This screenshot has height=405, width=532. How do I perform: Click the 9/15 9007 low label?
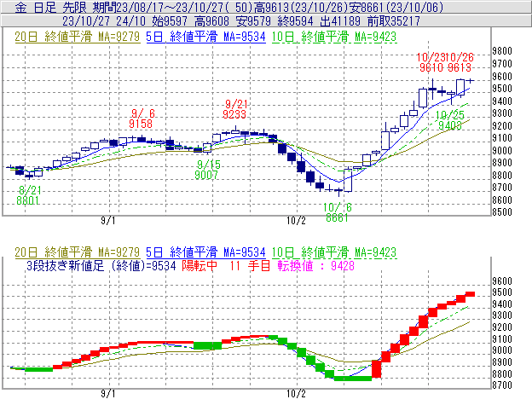(208, 170)
